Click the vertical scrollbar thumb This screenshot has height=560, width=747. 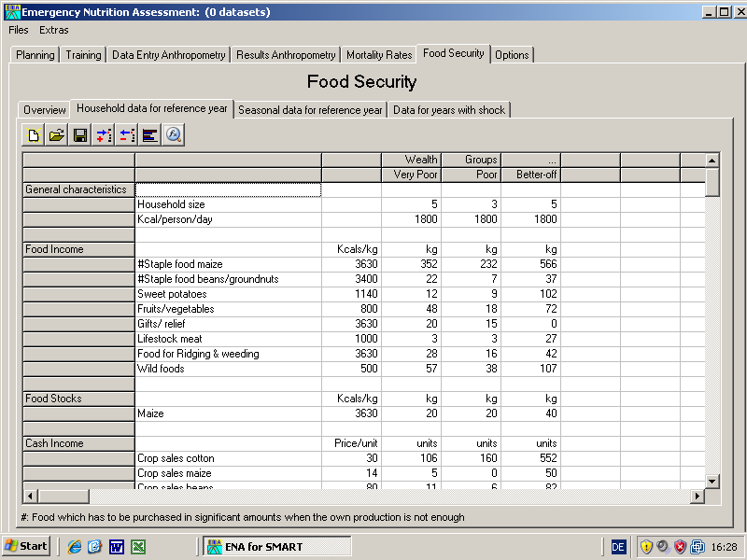click(x=712, y=181)
